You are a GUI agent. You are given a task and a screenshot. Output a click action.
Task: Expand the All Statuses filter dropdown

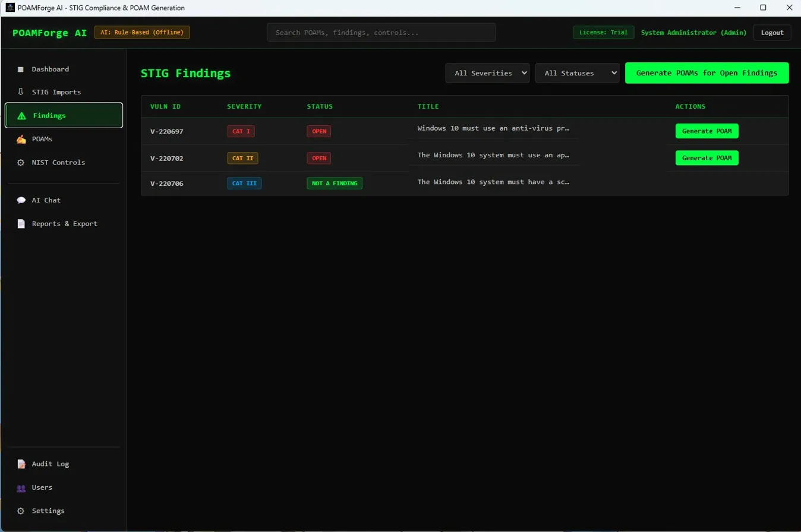577,73
